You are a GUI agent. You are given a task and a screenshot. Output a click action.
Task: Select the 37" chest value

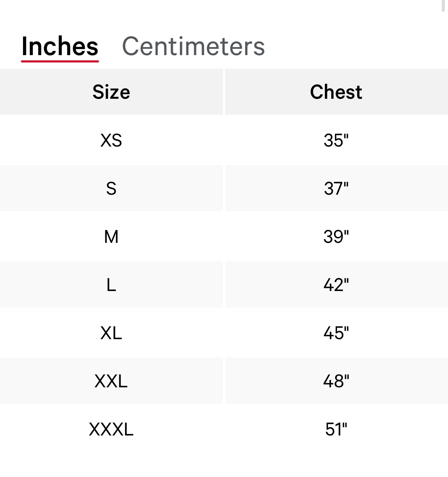(x=336, y=188)
